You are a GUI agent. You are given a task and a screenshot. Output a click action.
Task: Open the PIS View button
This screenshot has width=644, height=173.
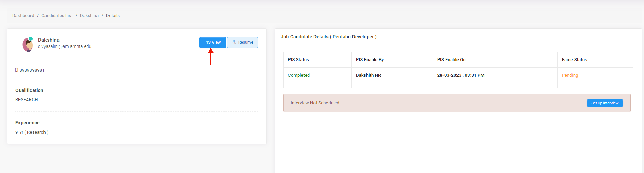[x=212, y=42]
